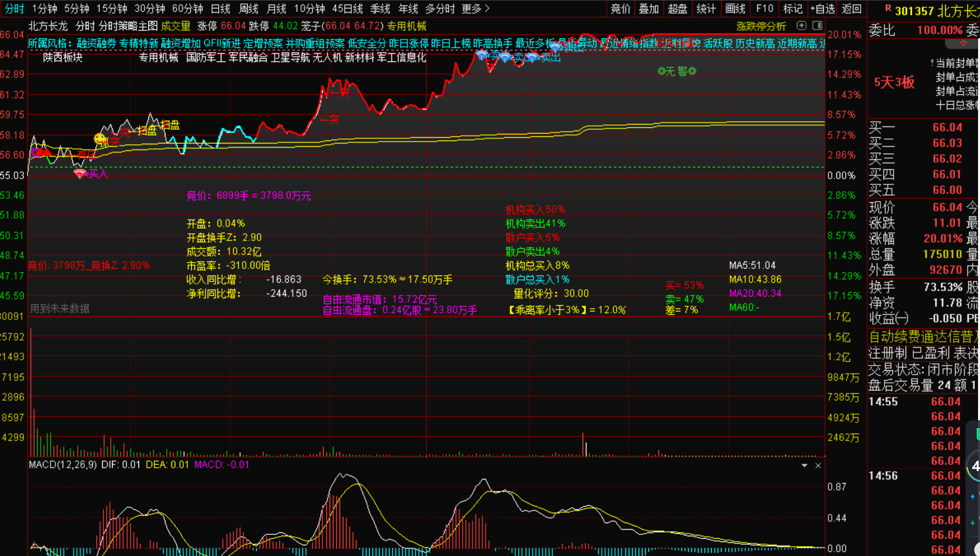Toggle the 叠加 overlay option

pyautogui.click(x=649, y=9)
